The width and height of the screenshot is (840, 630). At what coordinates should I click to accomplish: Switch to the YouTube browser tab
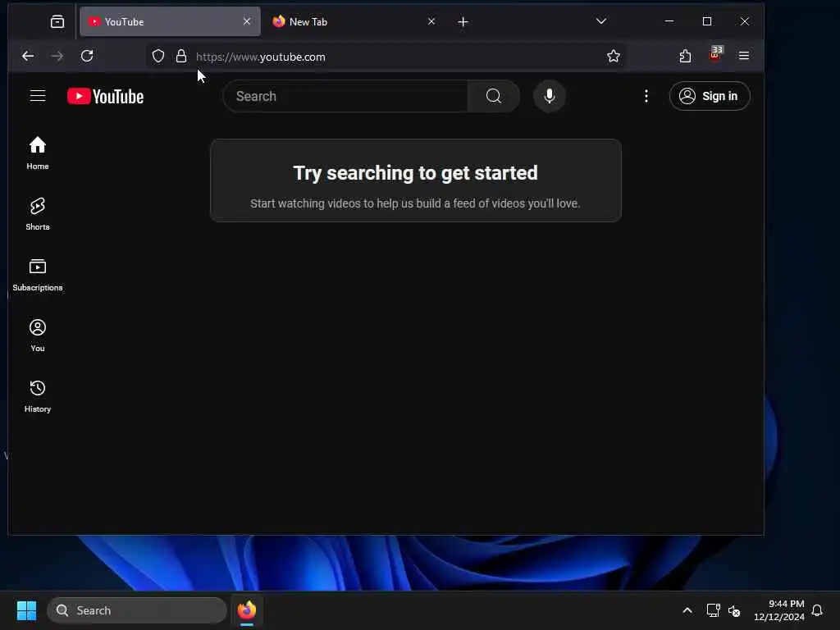pos(169,21)
